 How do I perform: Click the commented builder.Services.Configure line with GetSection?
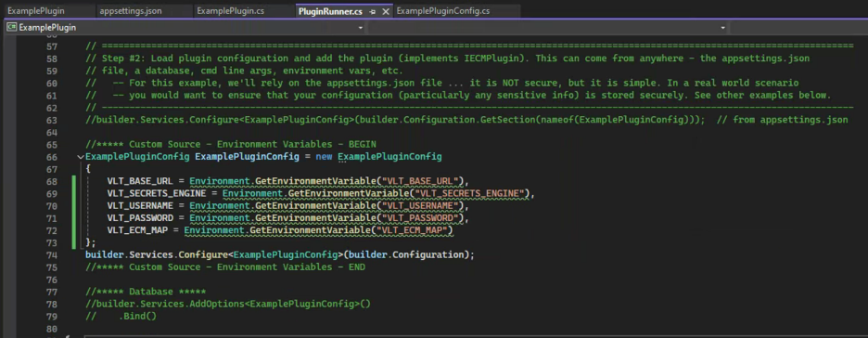[395, 120]
